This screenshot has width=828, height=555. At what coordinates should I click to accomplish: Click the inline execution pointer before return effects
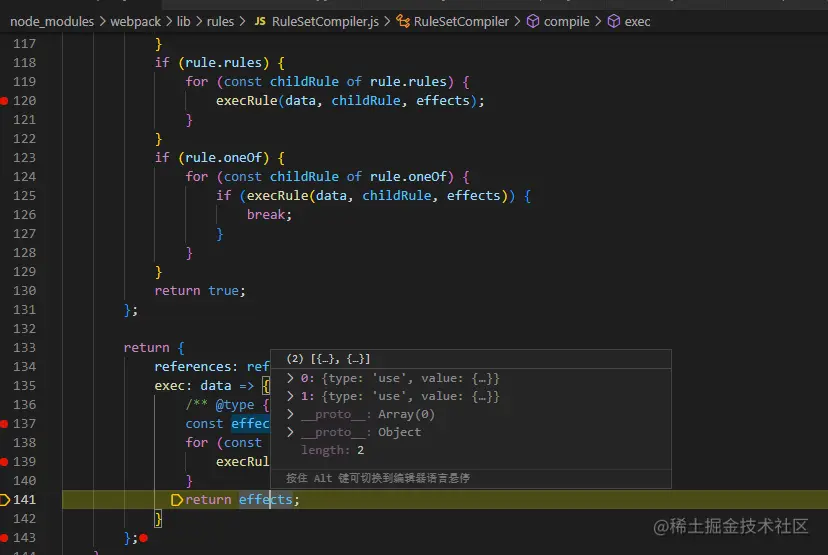click(177, 500)
